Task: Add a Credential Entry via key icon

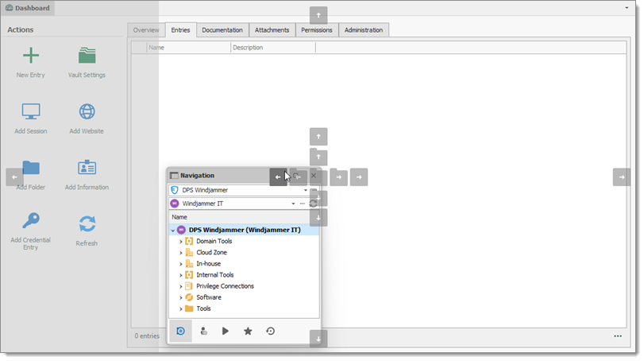Action: tap(31, 220)
